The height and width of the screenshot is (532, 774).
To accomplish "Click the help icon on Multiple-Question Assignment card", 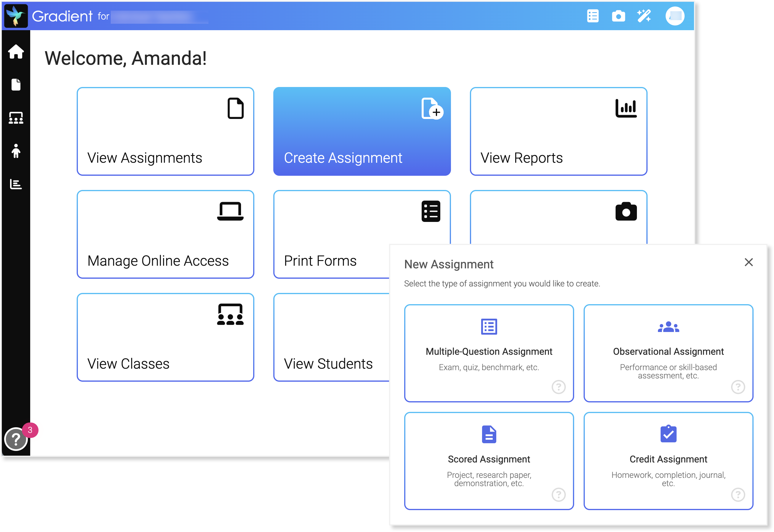I will click(x=558, y=387).
